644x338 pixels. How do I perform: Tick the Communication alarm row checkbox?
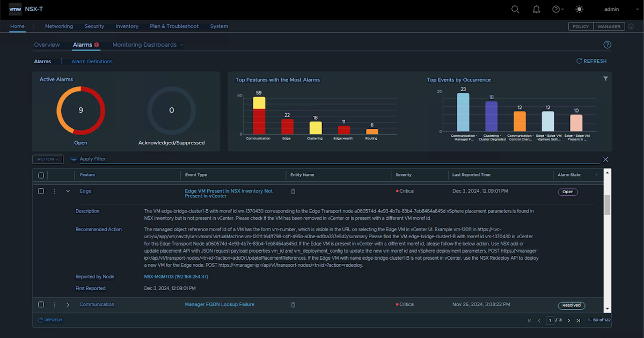[41, 305]
